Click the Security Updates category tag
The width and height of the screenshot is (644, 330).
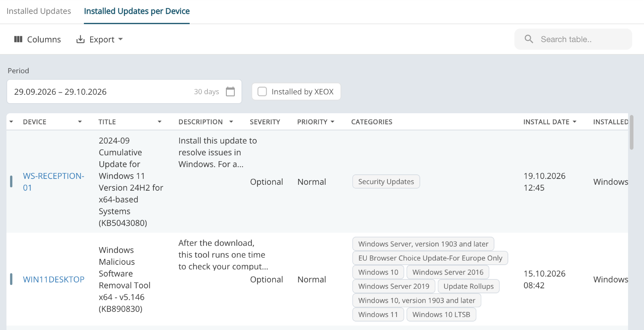click(x=386, y=182)
